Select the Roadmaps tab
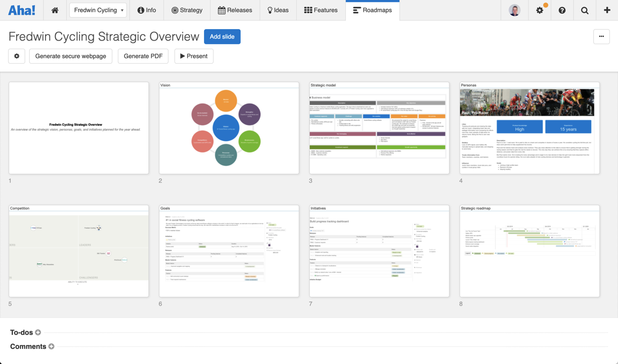This screenshot has height=364, width=618. click(x=372, y=10)
